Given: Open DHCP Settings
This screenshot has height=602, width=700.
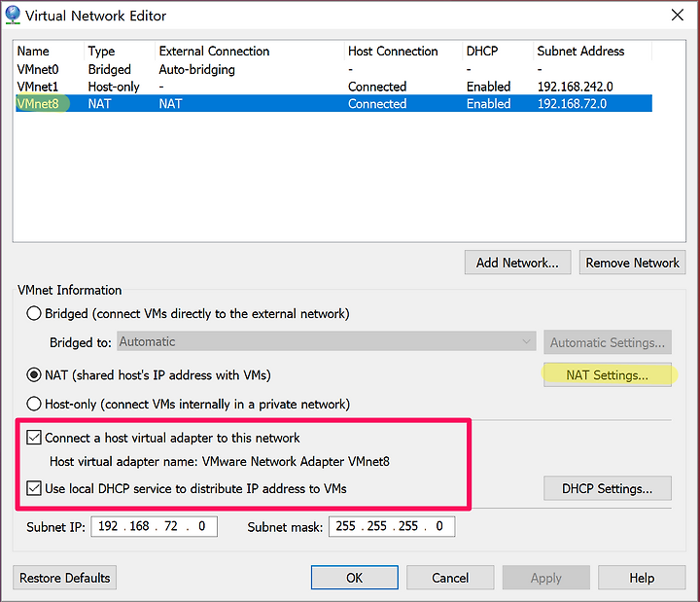Looking at the screenshot, I should [x=607, y=488].
